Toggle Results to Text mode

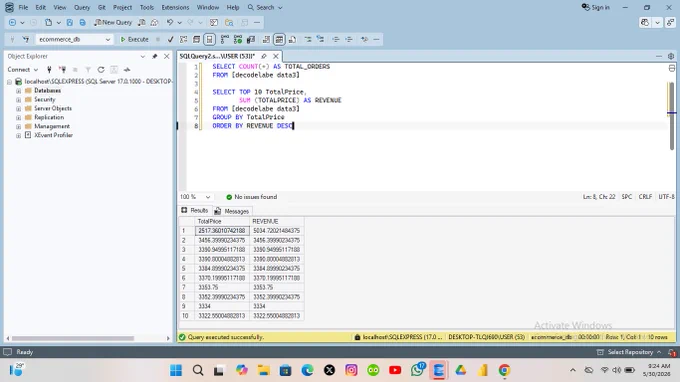pos(266,39)
